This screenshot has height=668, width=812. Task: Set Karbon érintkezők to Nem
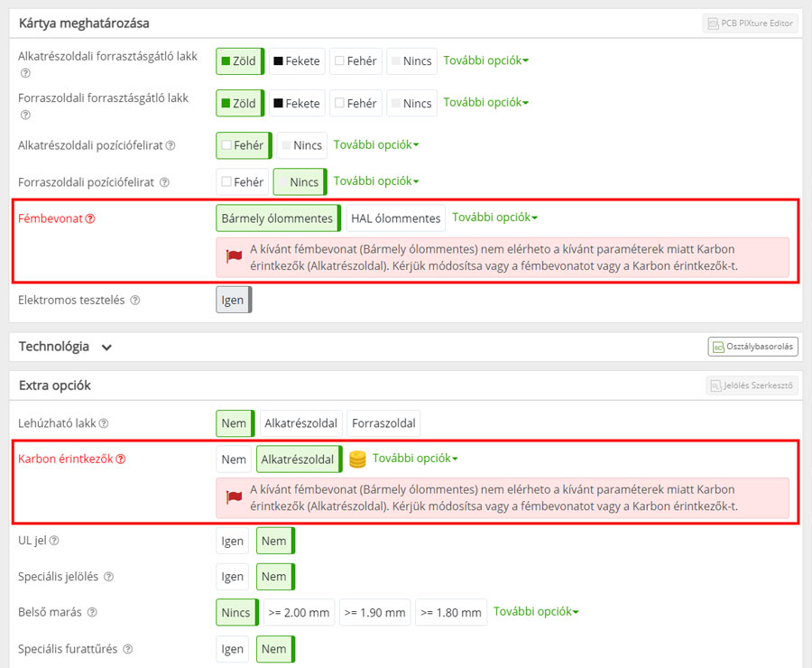[234, 459]
